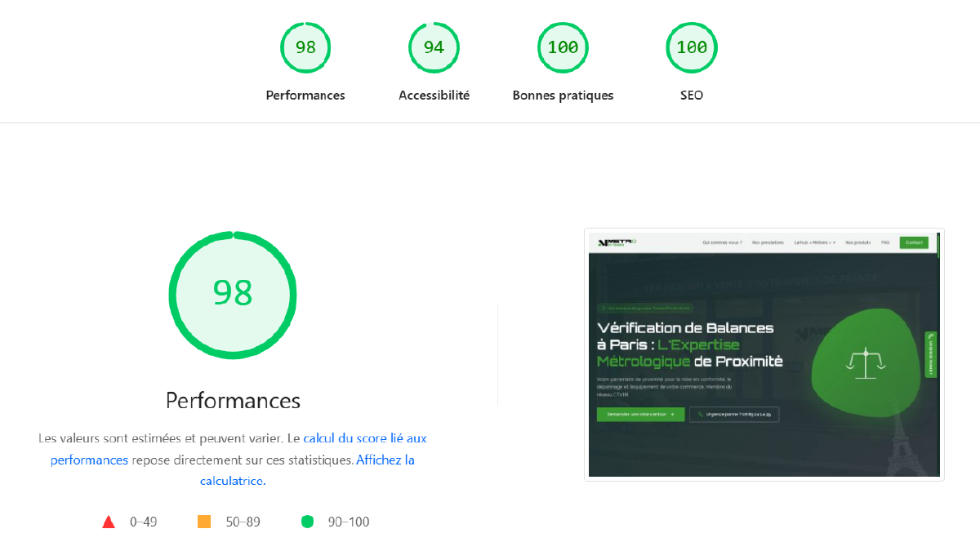Click the orange square 50–89 legend icon
This screenshot has width=980, height=551.
pos(204,522)
